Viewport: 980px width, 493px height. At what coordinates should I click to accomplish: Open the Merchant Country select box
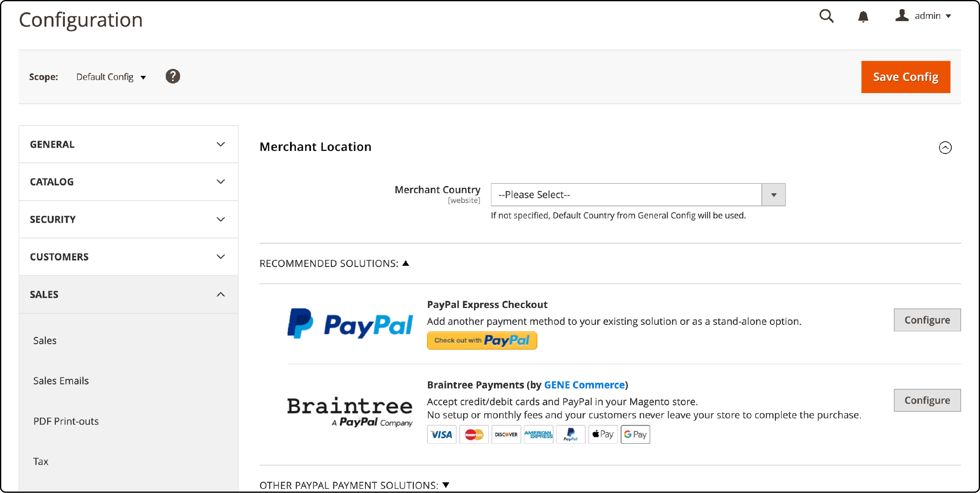(x=638, y=195)
